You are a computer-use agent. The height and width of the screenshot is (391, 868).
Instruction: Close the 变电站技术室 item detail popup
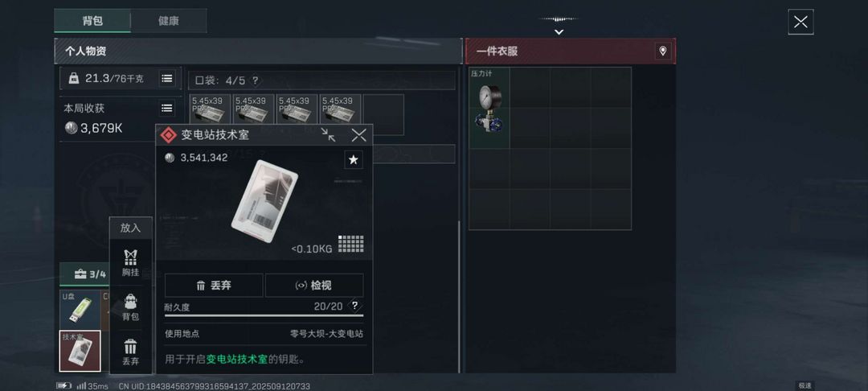click(358, 134)
